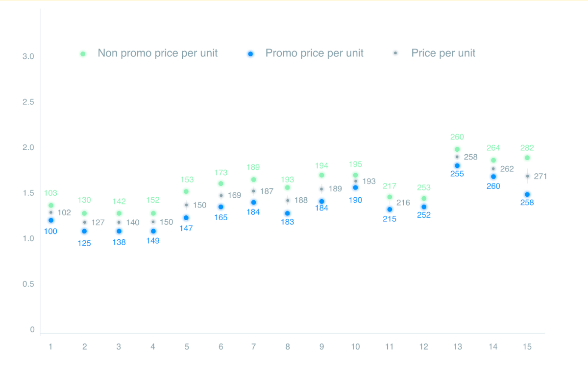Click the blue point labeled 255

pos(457,165)
